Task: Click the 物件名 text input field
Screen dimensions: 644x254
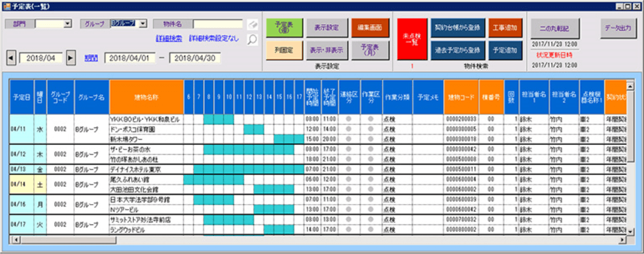Action: (x=218, y=24)
